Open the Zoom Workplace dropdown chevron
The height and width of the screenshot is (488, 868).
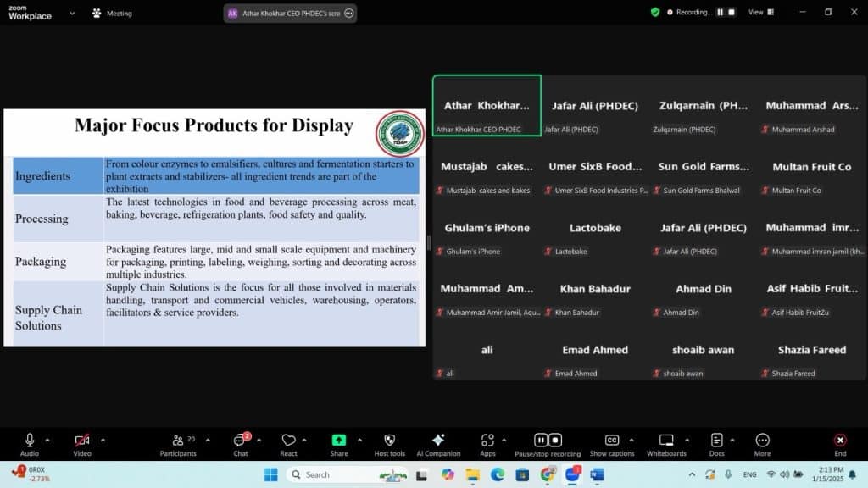(72, 13)
